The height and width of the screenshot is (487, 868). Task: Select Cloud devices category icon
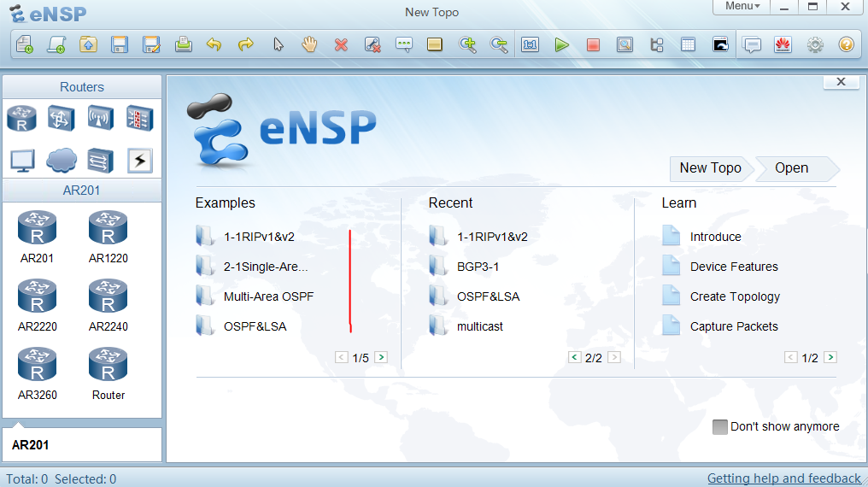pos(61,161)
